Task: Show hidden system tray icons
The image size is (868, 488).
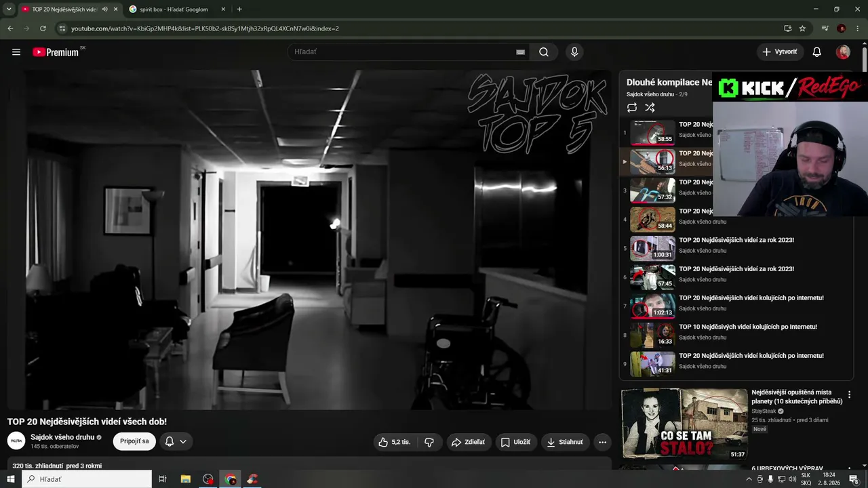Action: tap(749, 479)
